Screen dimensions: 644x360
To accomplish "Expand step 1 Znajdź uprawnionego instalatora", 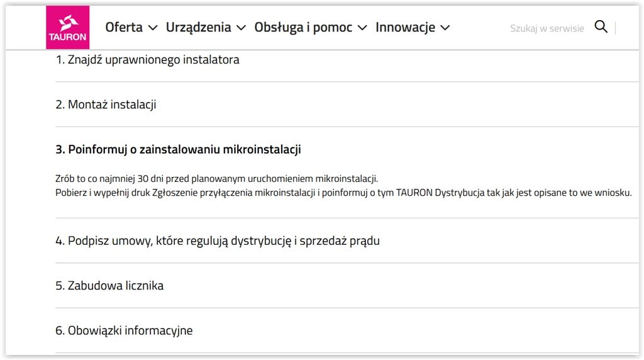I will pyautogui.click(x=347, y=60).
